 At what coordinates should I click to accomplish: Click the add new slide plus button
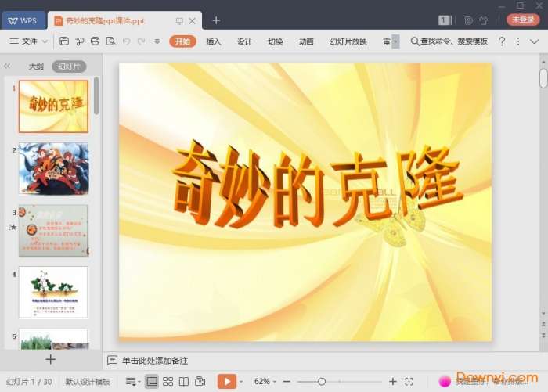pyautogui.click(x=51, y=359)
